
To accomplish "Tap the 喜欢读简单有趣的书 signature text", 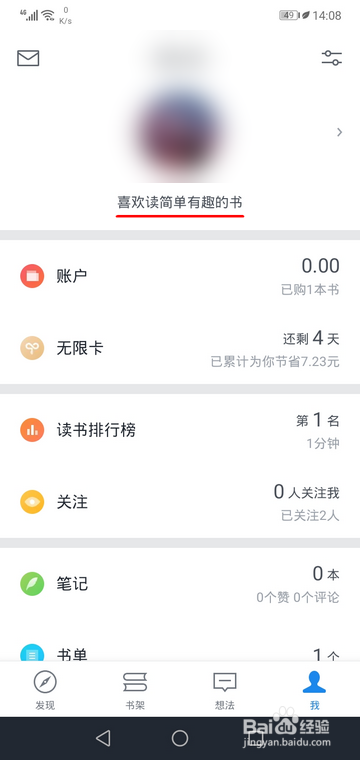I will point(180,202).
